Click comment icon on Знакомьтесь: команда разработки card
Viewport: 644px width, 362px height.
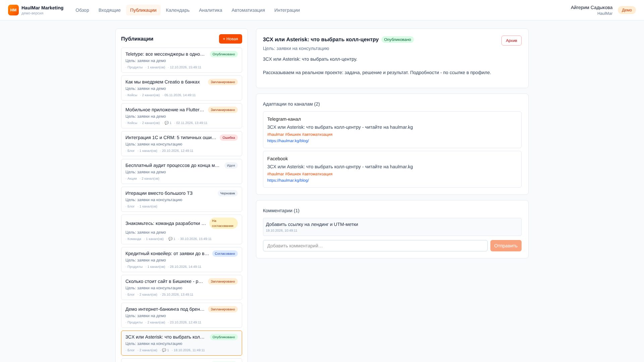click(x=170, y=239)
